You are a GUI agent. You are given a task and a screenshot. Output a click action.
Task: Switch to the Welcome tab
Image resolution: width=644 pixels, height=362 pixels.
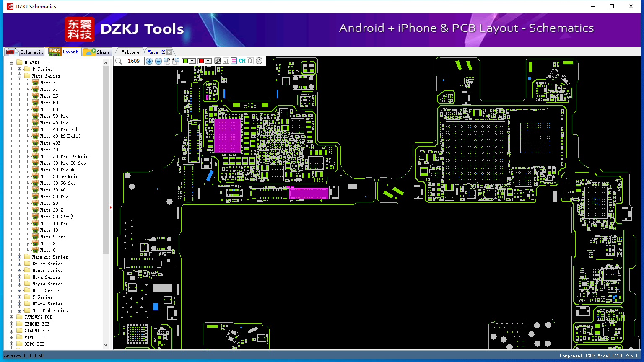pyautogui.click(x=130, y=52)
